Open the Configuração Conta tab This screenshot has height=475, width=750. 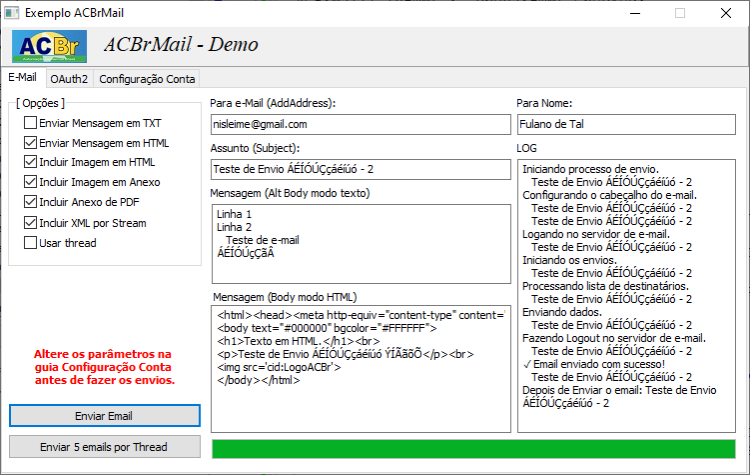click(147, 79)
